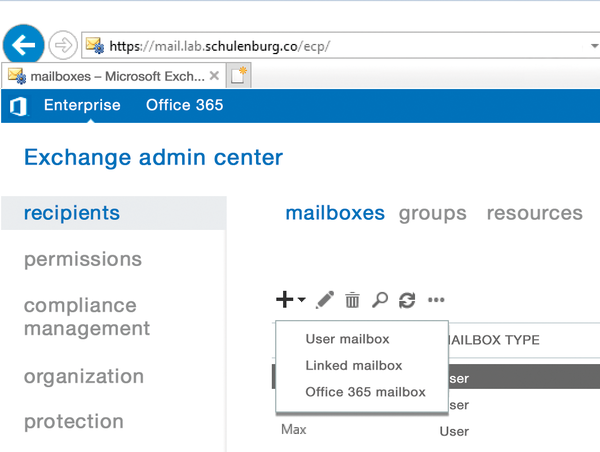Click the plus icon to add a mailbox
This screenshot has width=600, height=452.
285,299
